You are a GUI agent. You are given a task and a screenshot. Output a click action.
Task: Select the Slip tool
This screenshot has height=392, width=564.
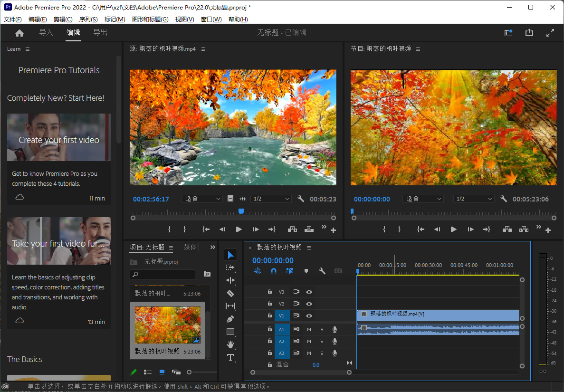coord(230,306)
